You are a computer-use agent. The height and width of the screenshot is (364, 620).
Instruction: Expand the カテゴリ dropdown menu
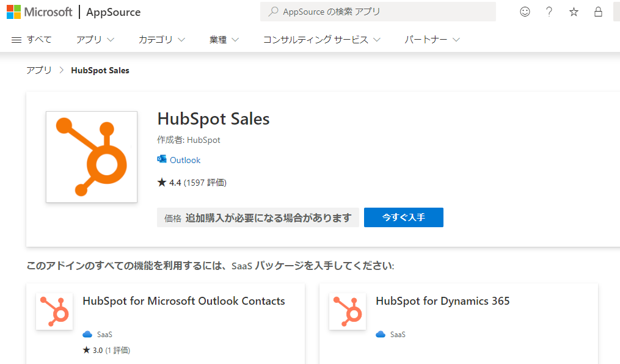pyautogui.click(x=162, y=40)
